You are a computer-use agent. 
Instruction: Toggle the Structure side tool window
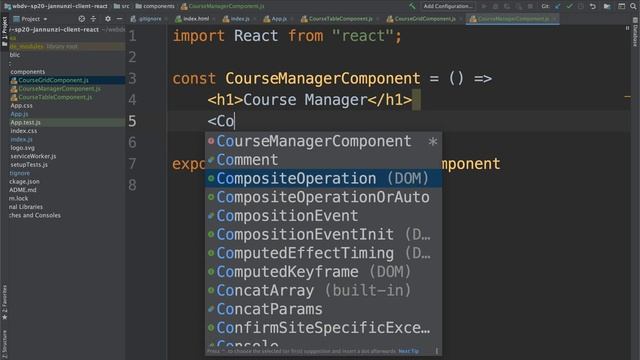4,345
